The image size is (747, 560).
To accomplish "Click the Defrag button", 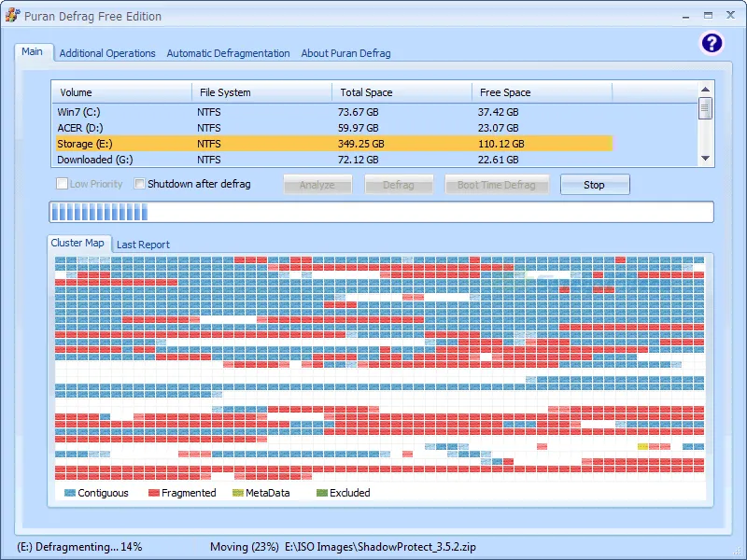I will 399,185.
